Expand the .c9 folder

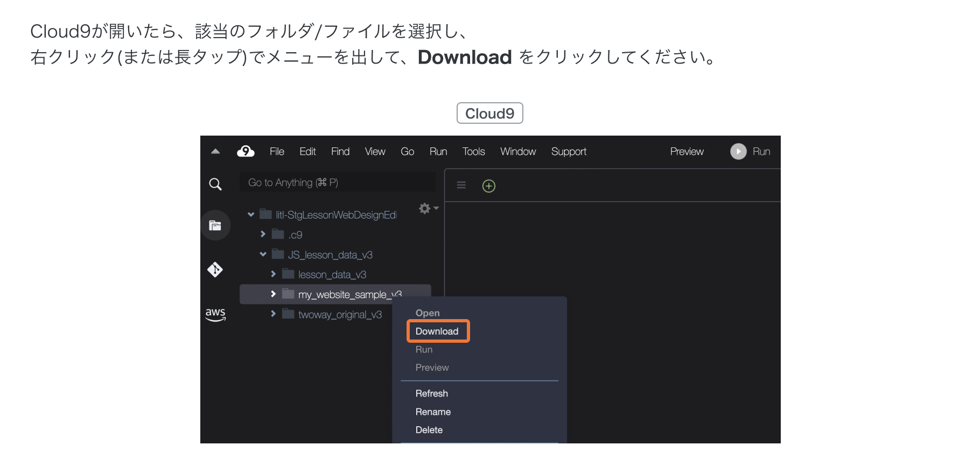click(263, 234)
